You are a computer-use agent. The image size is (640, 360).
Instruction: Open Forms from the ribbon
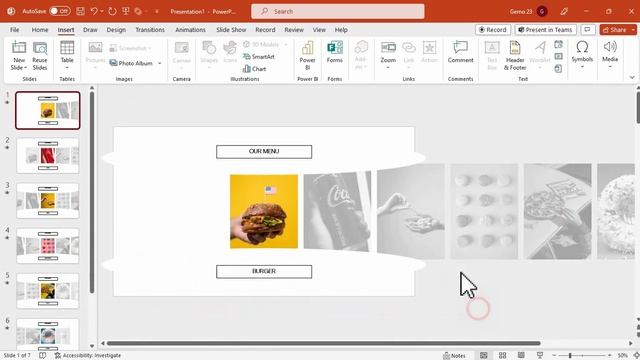[x=335, y=52]
